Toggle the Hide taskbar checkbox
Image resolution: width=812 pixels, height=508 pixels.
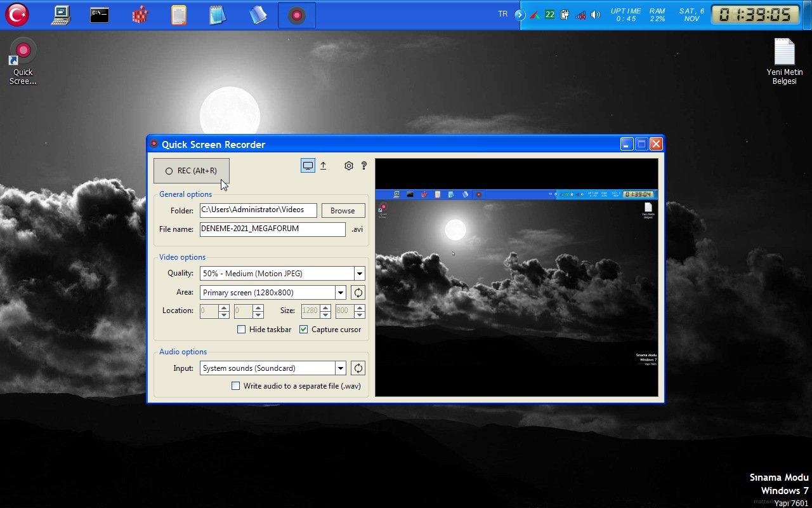coord(241,330)
